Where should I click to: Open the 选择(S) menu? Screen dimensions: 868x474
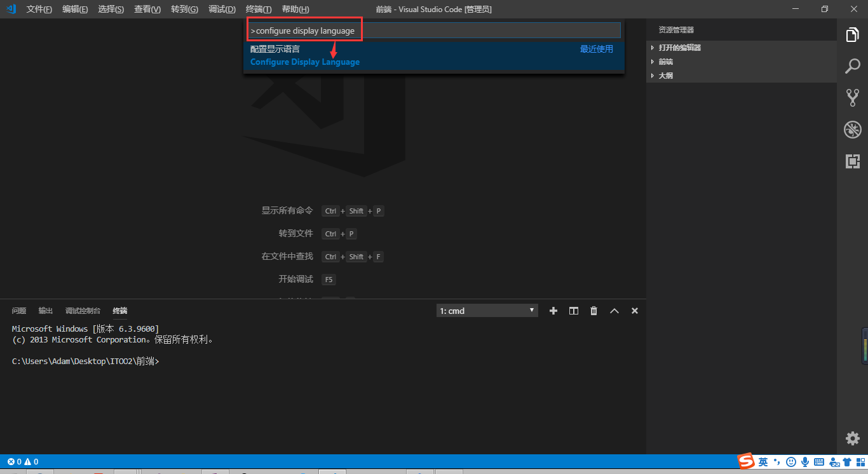coord(111,10)
